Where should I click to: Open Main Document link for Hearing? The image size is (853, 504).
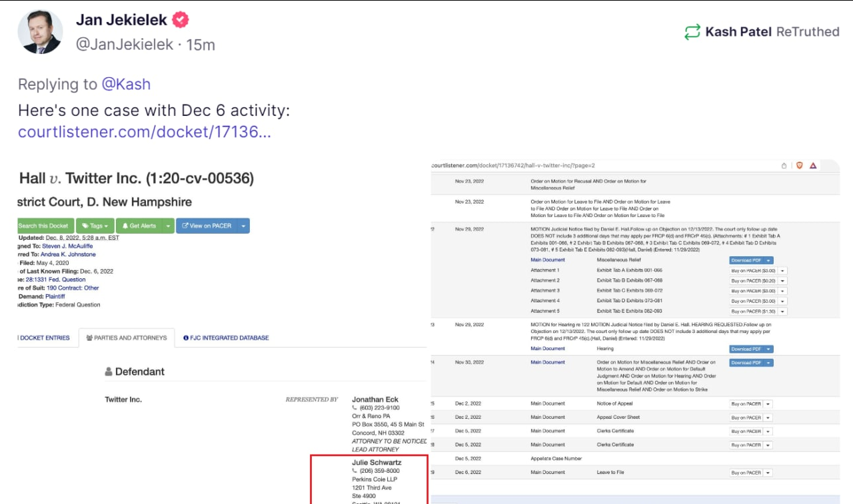click(x=548, y=348)
